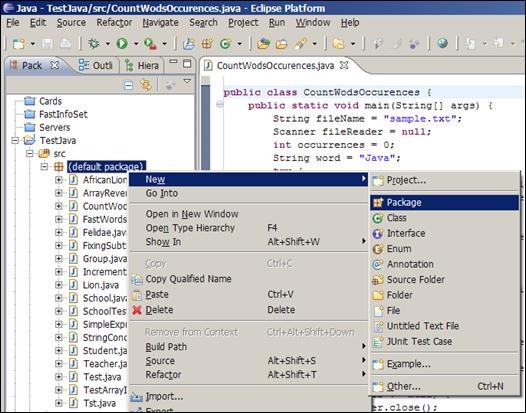Collapse the src folder node
The width and height of the screenshot is (526, 413).
click(30, 154)
